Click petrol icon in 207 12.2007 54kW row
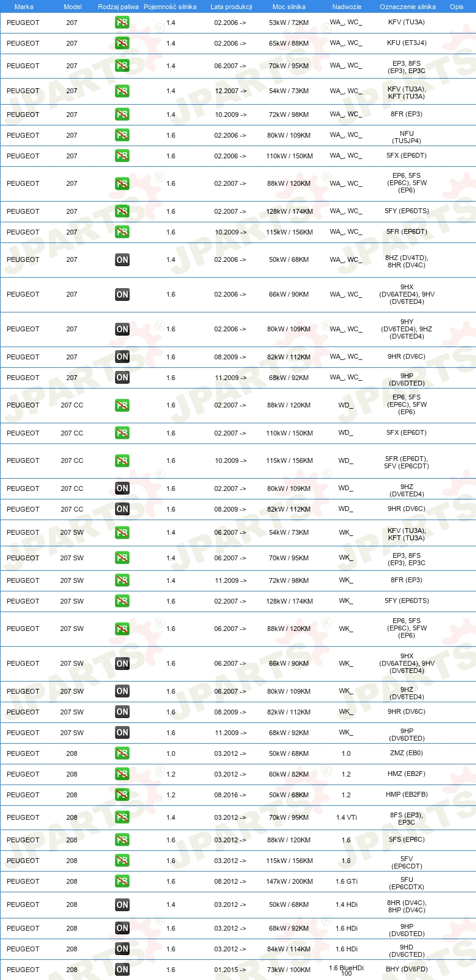The height and width of the screenshot is (980, 476). tap(122, 91)
